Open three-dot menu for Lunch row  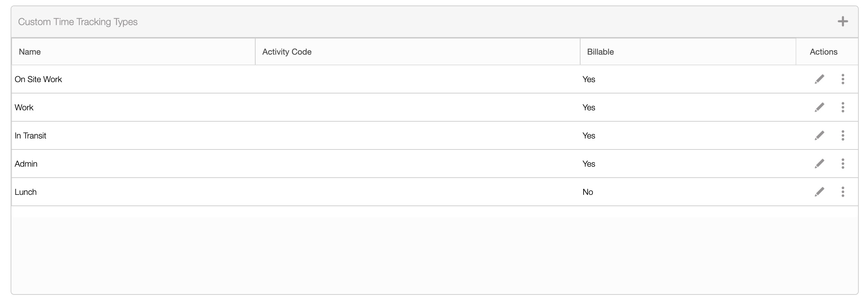pyautogui.click(x=843, y=192)
